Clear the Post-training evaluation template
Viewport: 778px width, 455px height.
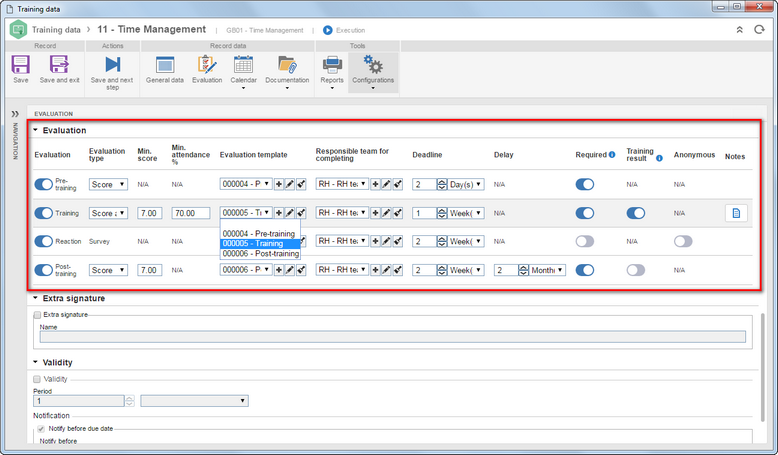[x=301, y=270]
